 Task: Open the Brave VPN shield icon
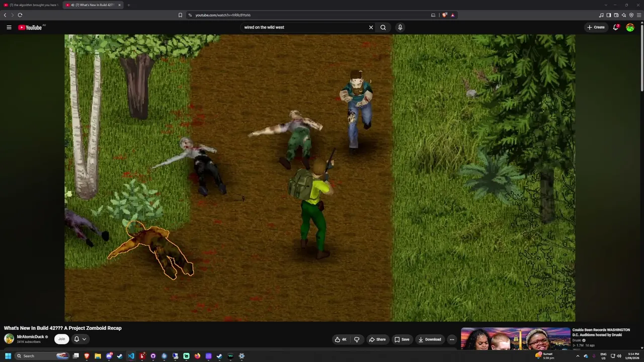click(x=631, y=15)
